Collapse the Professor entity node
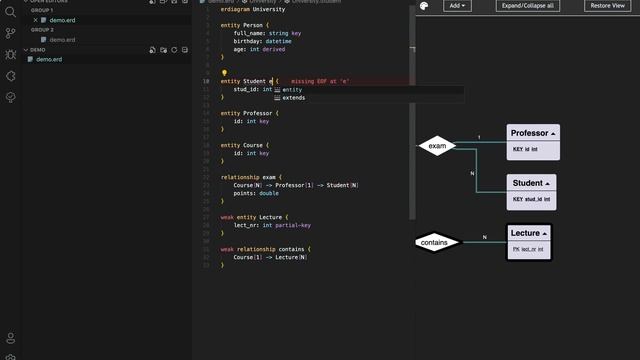This screenshot has height=360, width=640. coord(553,134)
